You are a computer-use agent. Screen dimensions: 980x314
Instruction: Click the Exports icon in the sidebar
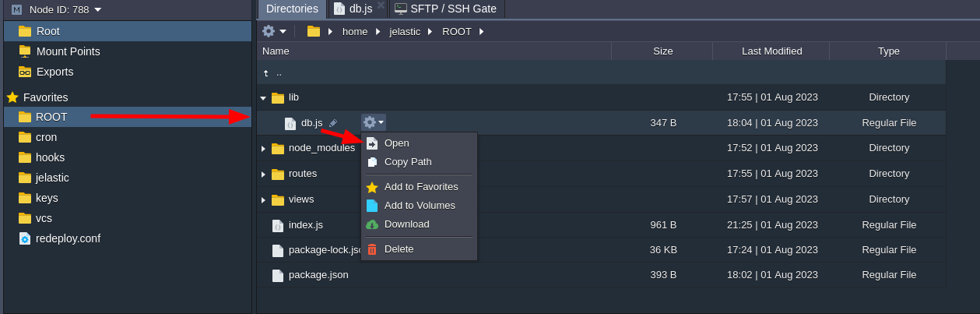coord(25,72)
